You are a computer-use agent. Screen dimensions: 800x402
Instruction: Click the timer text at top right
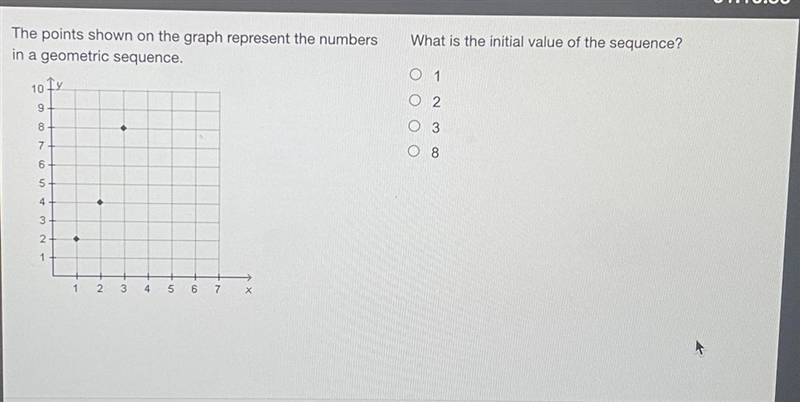tap(747, 3)
